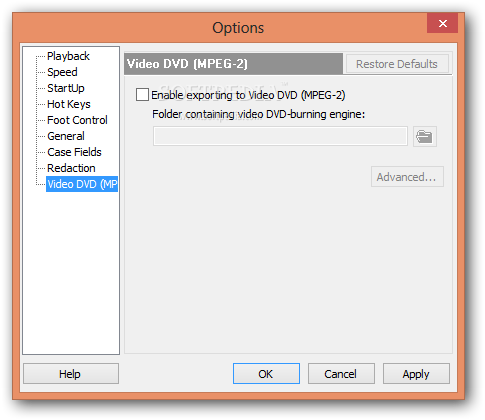This screenshot has width=485, height=420.
Task: Close the Options dialog with the X
Action: click(442, 23)
